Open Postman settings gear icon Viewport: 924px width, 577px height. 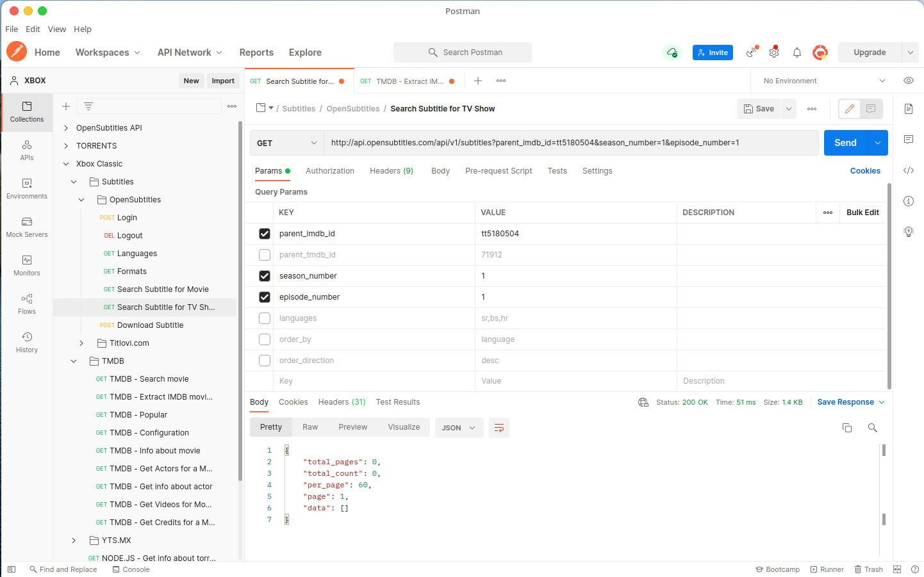774,53
